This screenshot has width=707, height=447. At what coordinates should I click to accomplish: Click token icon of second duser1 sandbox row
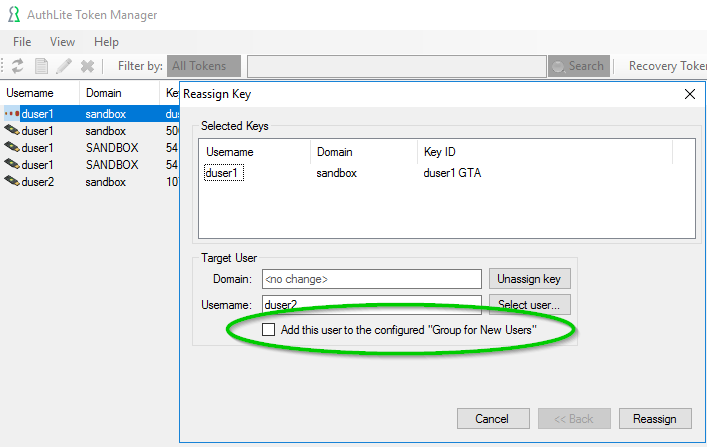point(12,130)
